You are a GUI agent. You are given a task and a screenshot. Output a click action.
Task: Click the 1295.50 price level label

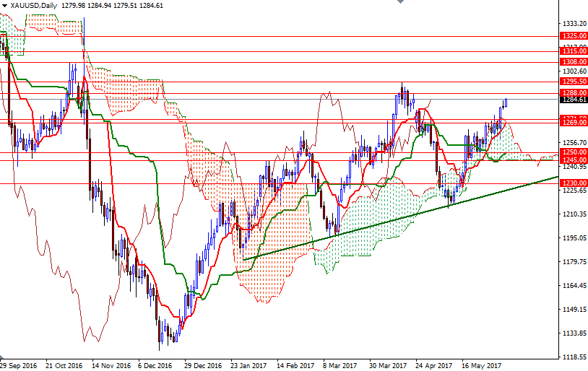pos(573,82)
